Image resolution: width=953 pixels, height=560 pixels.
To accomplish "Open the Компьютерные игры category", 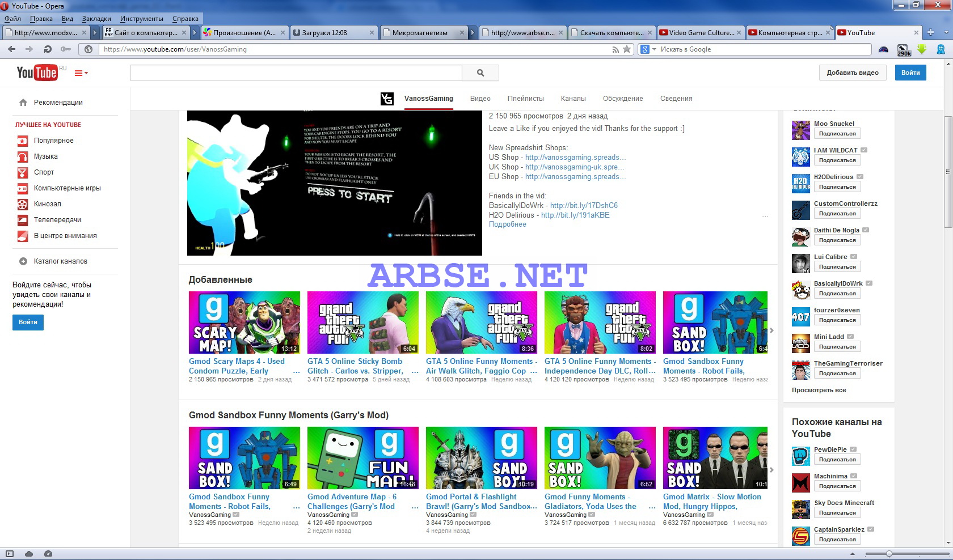I will coord(67,188).
